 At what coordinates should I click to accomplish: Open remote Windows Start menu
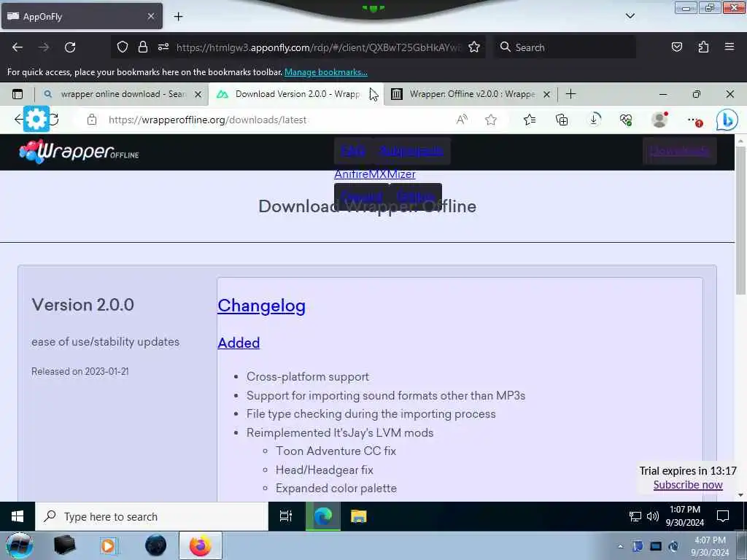[18, 516]
